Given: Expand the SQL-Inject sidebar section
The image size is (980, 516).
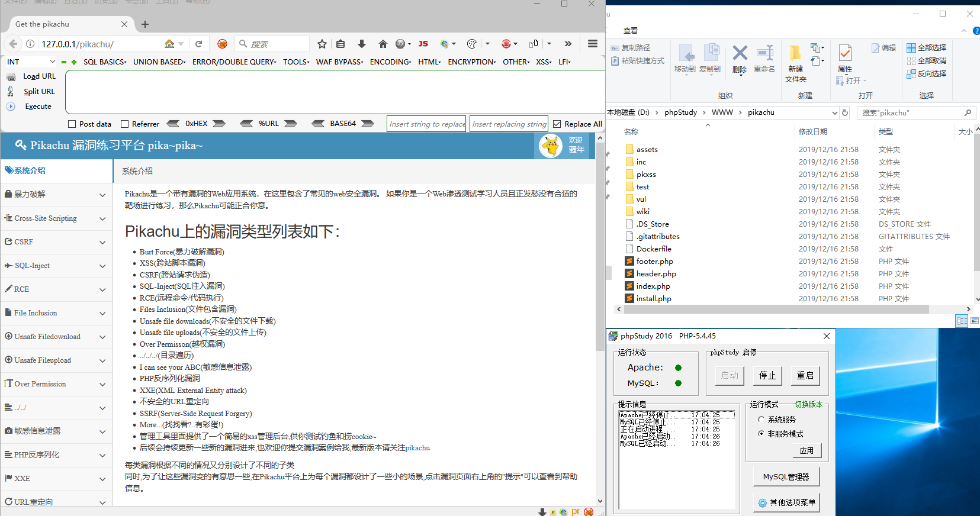Looking at the screenshot, I should 56,266.
